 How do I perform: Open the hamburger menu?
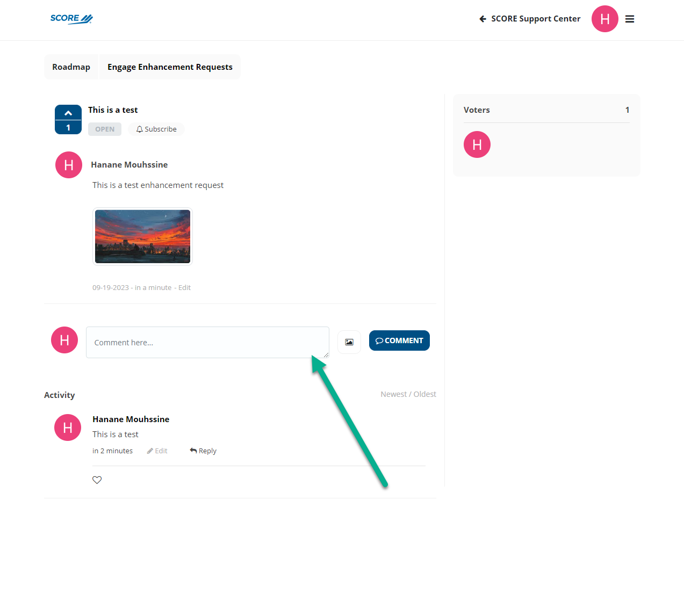click(630, 19)
